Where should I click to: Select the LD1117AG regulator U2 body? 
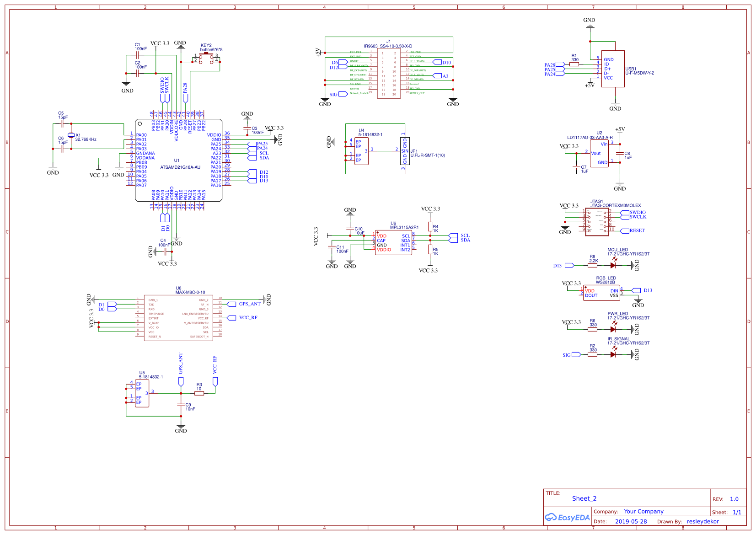pos(599,153)
